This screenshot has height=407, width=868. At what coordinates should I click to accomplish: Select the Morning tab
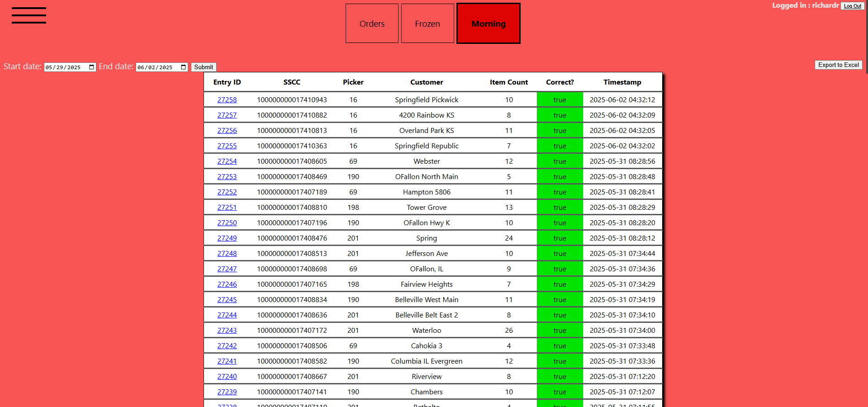tap(489, 24)
